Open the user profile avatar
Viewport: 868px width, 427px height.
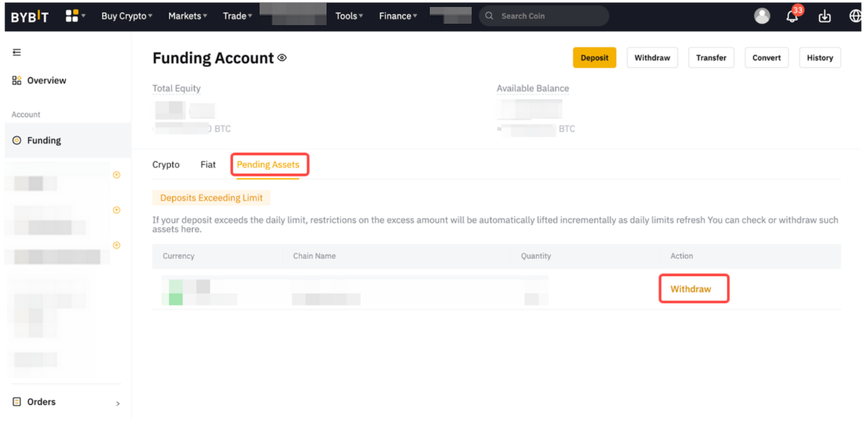(762, 16)
